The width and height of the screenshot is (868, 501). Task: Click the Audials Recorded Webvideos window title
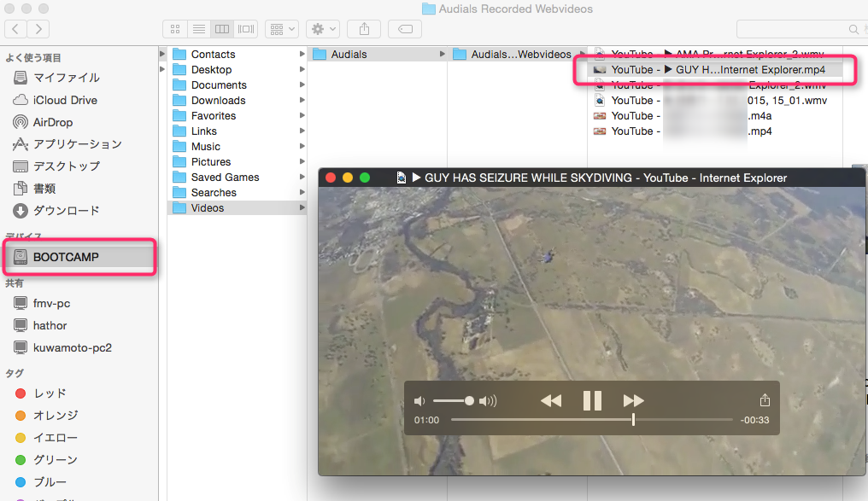tap(515, 9)
